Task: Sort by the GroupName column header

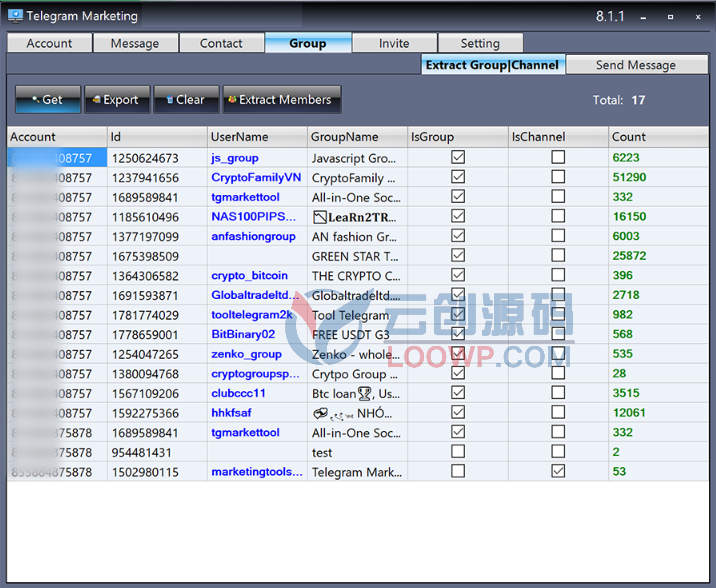Action: [358, 137]
